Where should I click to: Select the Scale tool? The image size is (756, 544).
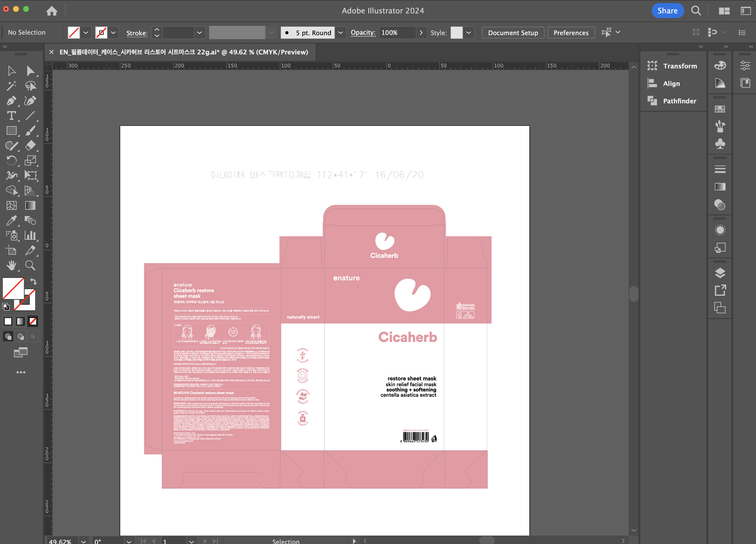pyautogui.click(x=30, y=161)
